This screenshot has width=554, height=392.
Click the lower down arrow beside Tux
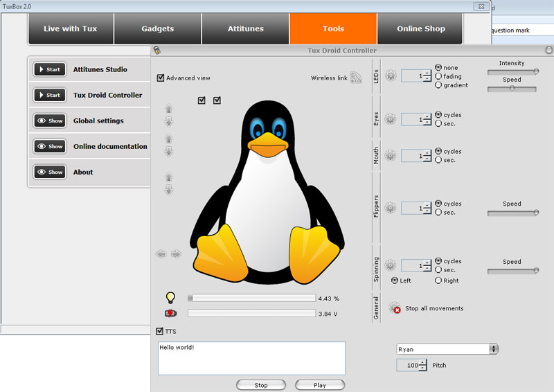[169, 190]
